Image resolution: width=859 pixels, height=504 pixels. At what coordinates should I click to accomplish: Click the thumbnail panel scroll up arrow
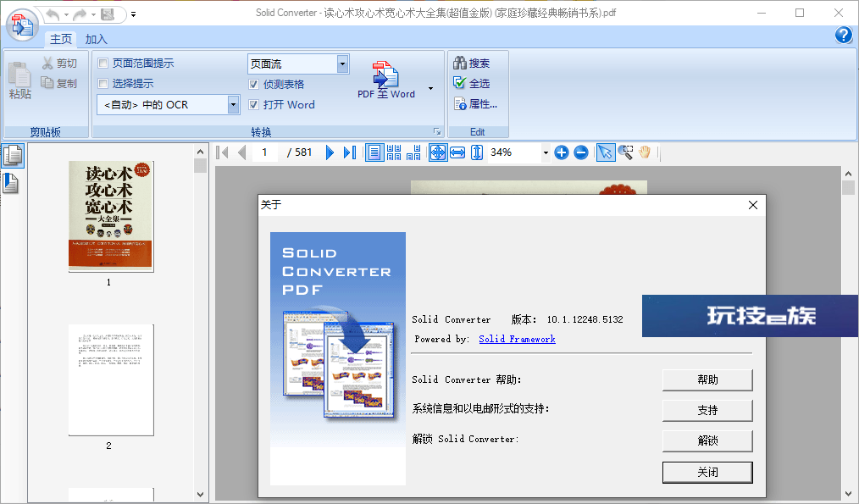pyautogui.click(x=200, y=152)
